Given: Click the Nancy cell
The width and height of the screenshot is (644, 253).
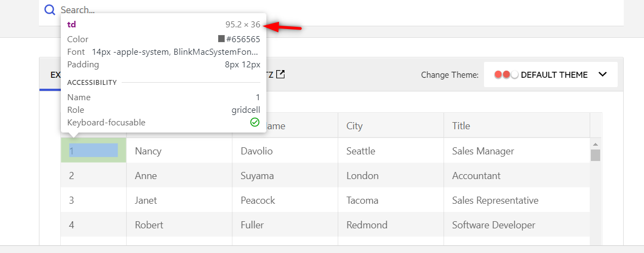Looking at the screenshot, I should pos(148,151).
